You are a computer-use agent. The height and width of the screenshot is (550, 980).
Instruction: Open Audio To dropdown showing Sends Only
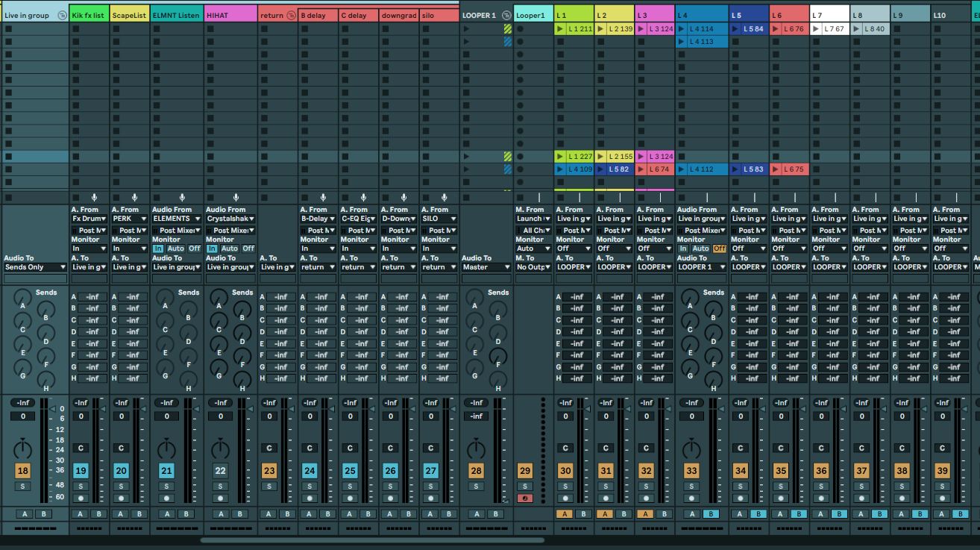[35, 267]
